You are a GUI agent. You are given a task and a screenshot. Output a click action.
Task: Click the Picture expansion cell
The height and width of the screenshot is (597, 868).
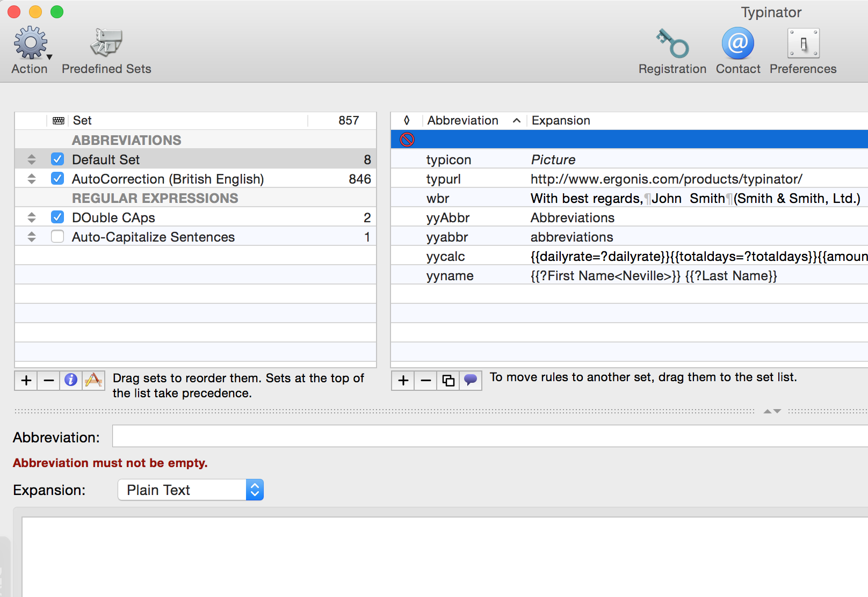point(553,159)
